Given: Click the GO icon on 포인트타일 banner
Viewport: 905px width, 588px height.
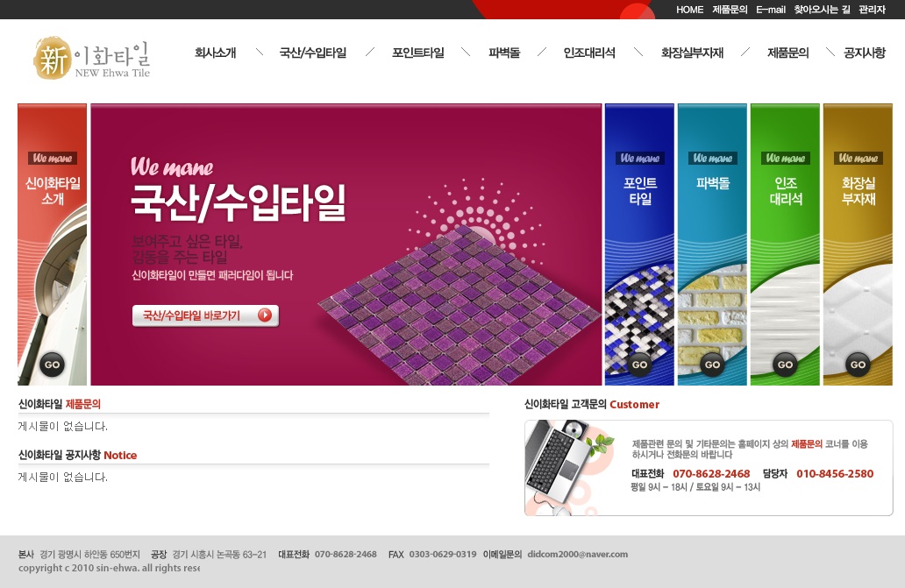Looking at the screenshot, I should click(x=639, y=365).
